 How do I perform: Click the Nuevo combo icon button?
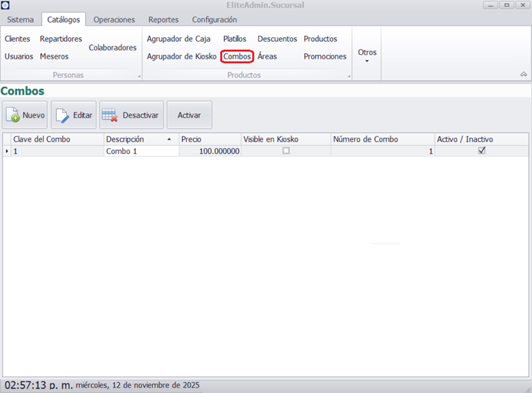coord(25,116)
